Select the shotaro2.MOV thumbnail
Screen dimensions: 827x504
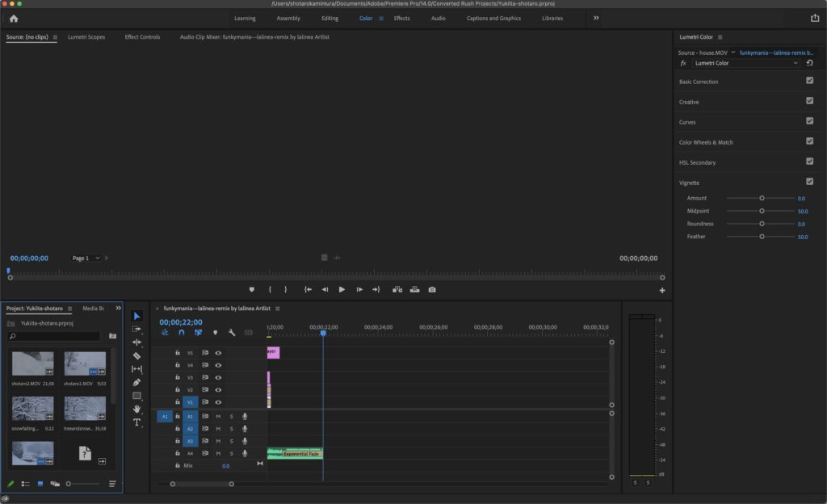pyautogui.click(x=32, y=363)
